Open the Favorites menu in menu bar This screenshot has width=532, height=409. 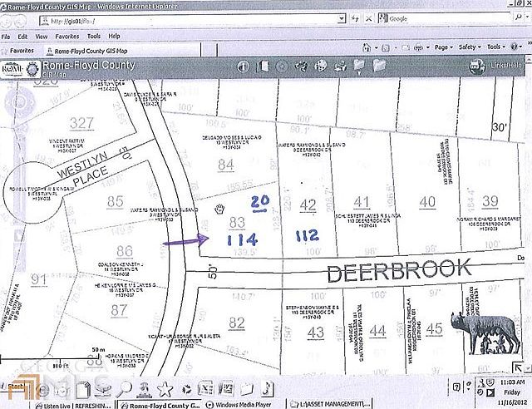tap(66, 37)
